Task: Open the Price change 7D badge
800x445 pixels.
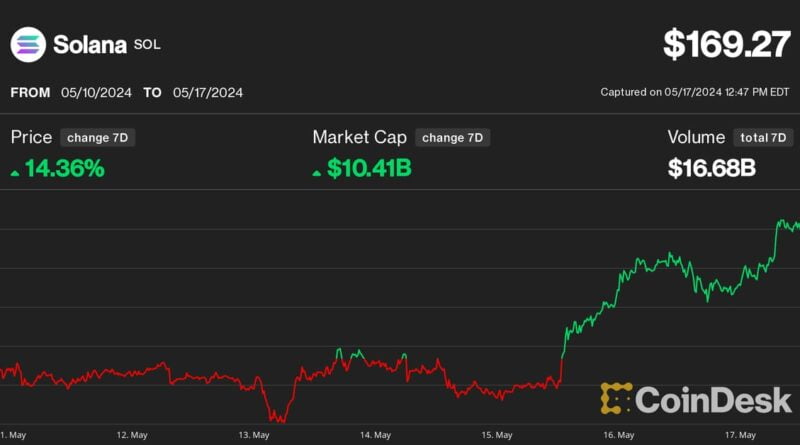Action: (x=97, y=138)
